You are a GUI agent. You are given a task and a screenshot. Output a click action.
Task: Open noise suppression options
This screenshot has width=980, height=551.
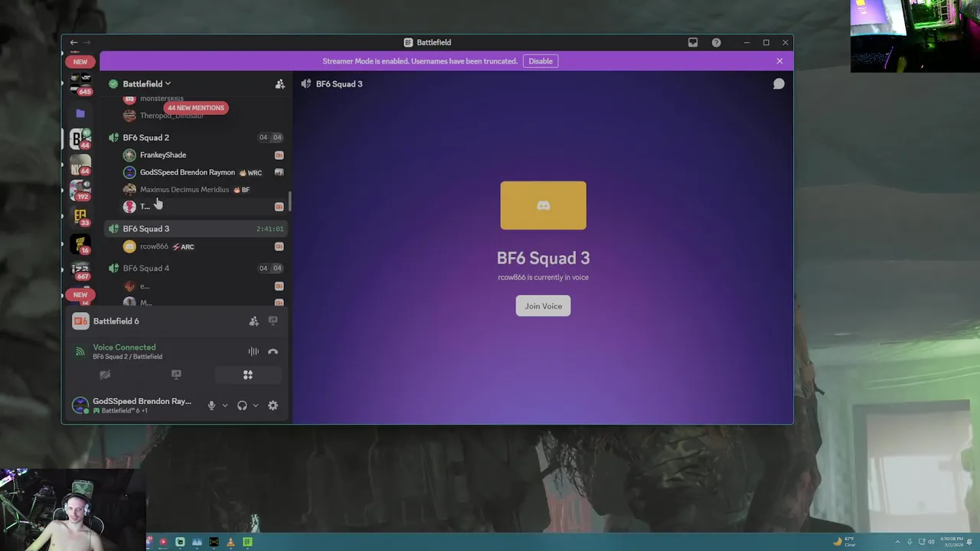[253, 352]
